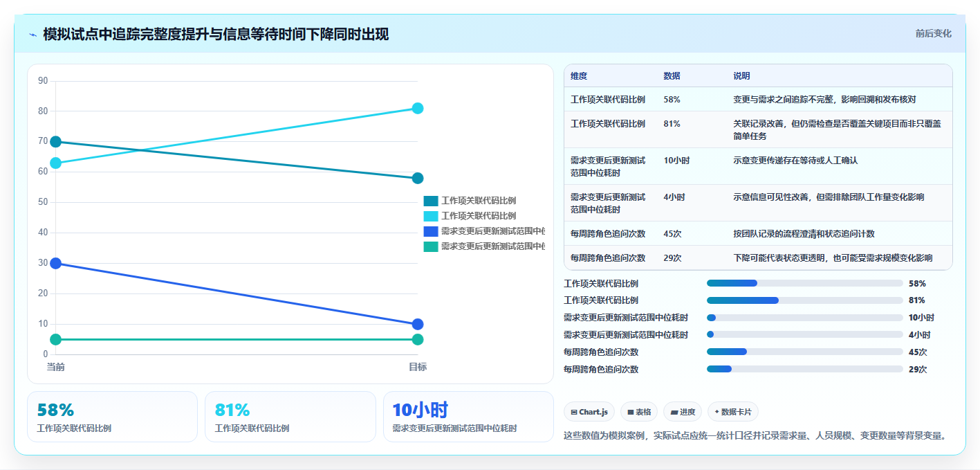
Task: Click the 数据 column header
Action: click(x=672, y=76)
